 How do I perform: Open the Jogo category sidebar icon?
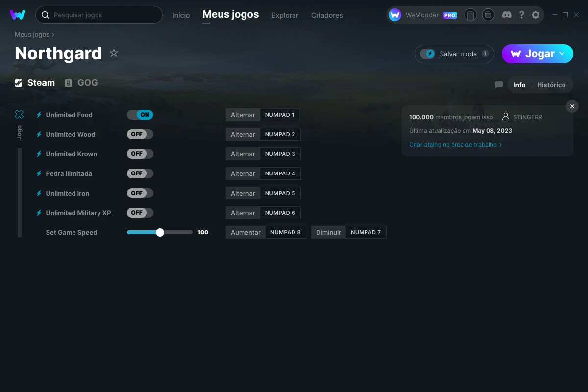coord(19,114)
